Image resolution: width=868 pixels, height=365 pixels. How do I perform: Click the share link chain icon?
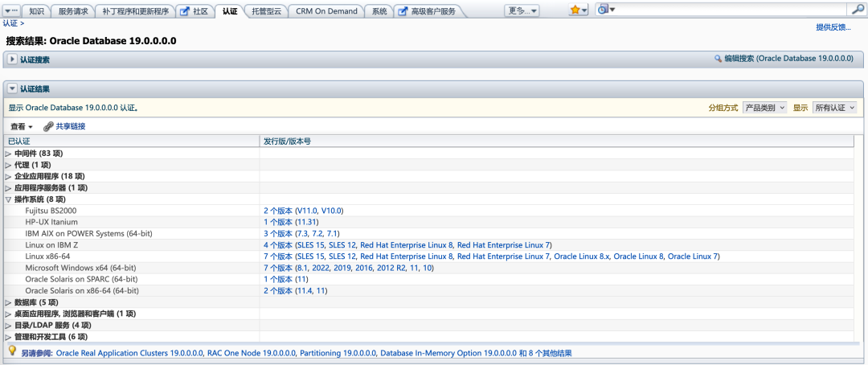(48, 126)
